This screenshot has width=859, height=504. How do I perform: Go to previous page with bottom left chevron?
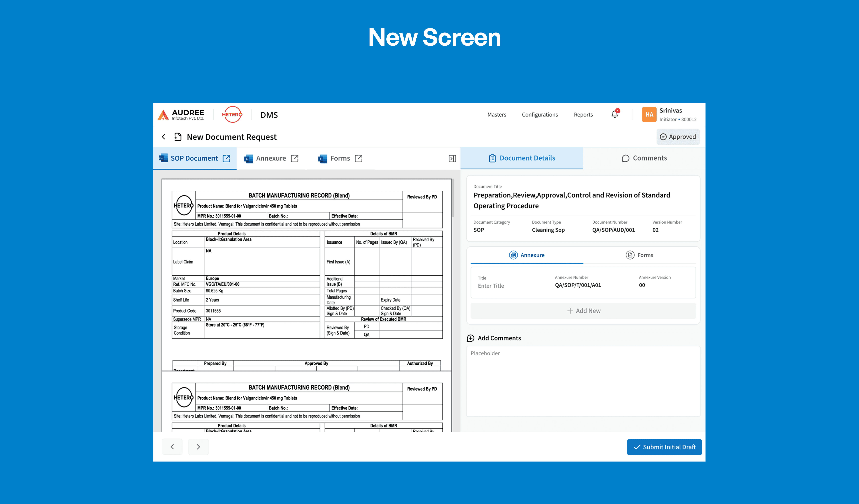[x=172, y=447]
